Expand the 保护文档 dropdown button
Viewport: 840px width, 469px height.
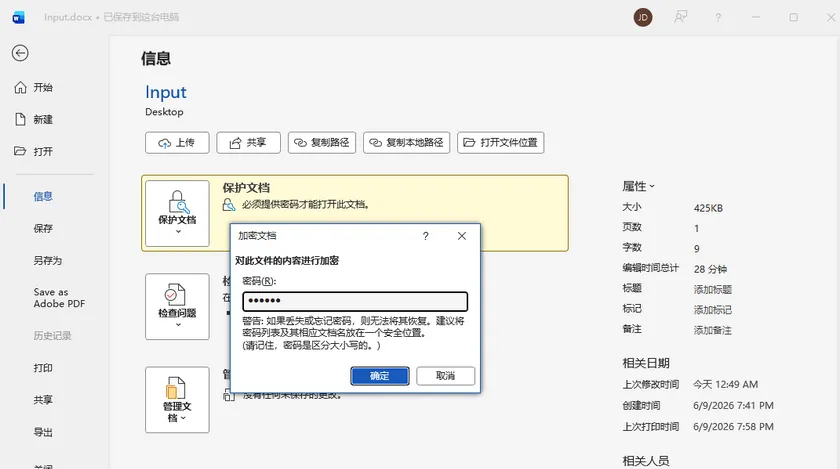click(x=177, y=213)
